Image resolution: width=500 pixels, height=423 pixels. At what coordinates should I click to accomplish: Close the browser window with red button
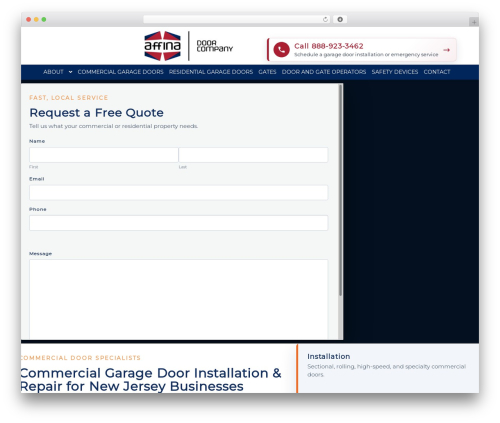pos(29,20)
